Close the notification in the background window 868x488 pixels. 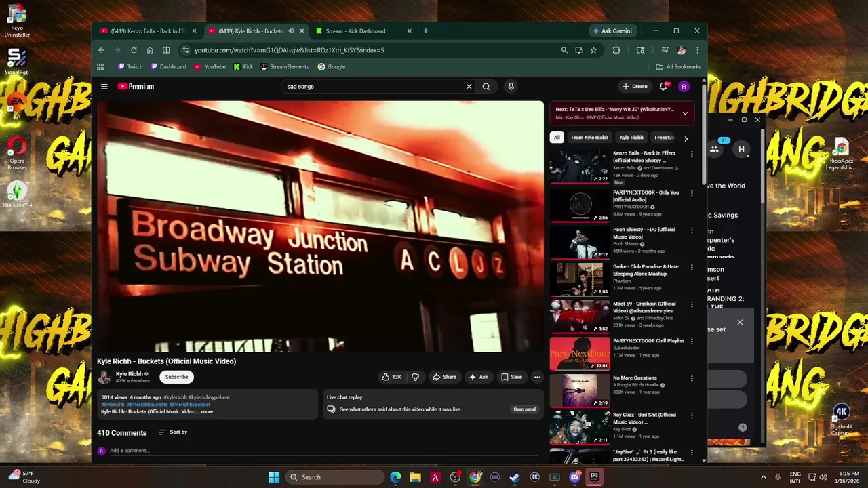coord(740,322)
